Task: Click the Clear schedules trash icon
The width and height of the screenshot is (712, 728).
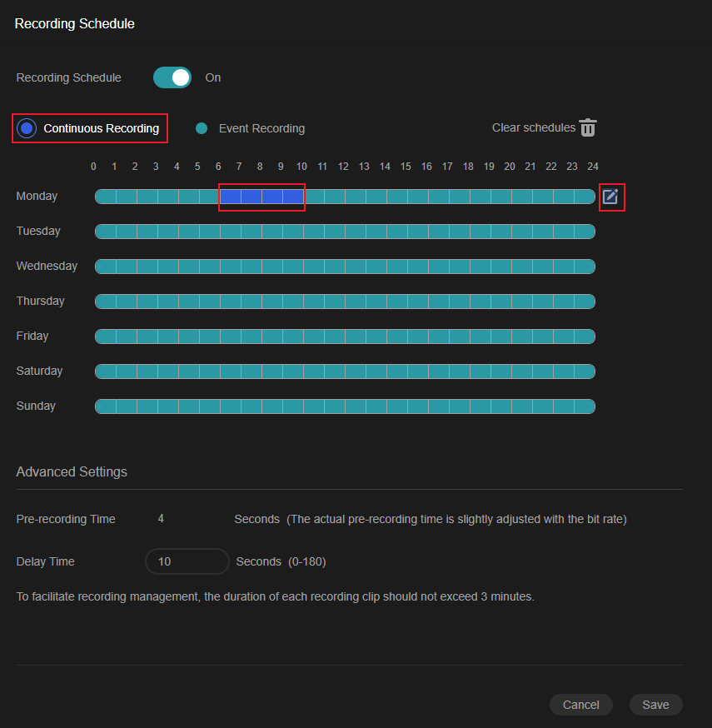Action: (x=588, y=127)
